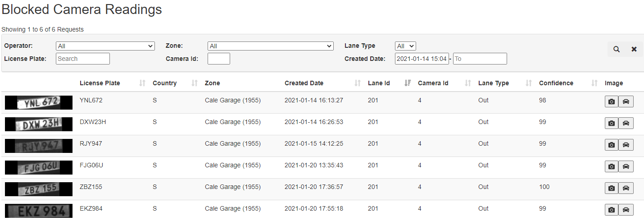Open camera image for ZBZ155 row
644x221 pixels.
pos(611,188)
